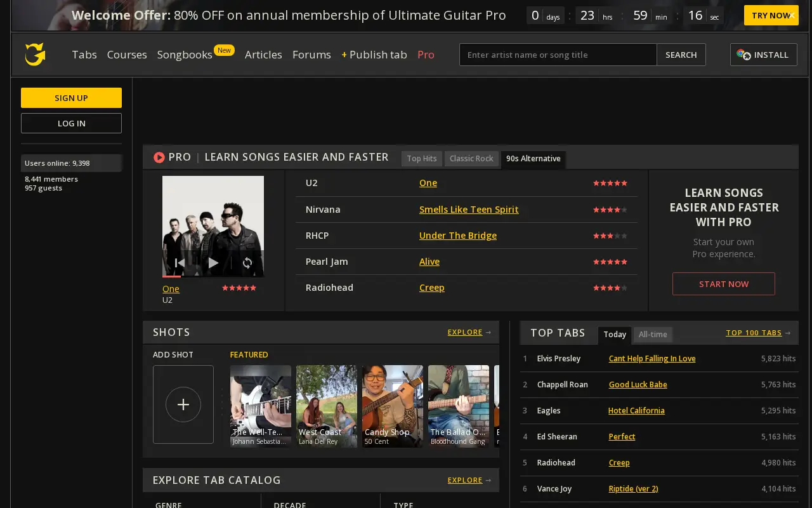Click the LOG IN button
The image size is (812, 508).
[x=71, y=123]
